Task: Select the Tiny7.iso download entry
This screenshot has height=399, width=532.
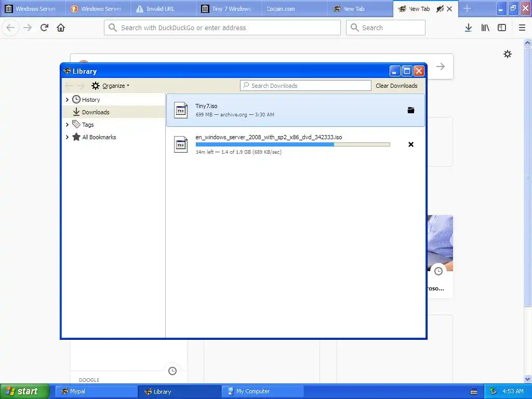Action: pos(295,110)
